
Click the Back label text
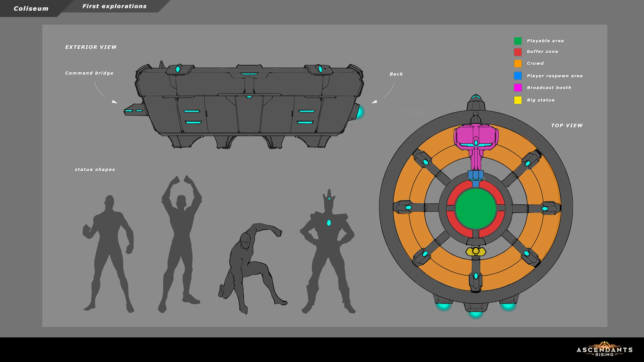pyautogui.click(x=396, y=74)
